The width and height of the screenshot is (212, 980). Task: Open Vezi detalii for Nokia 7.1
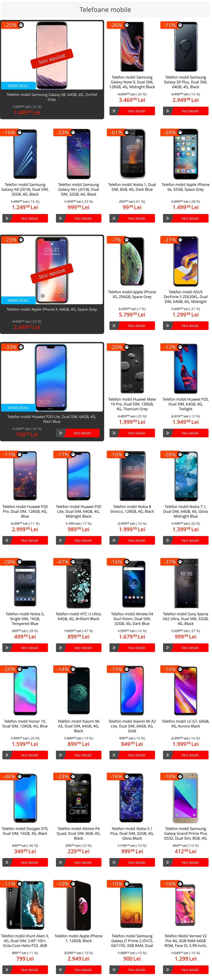(190, 540)
